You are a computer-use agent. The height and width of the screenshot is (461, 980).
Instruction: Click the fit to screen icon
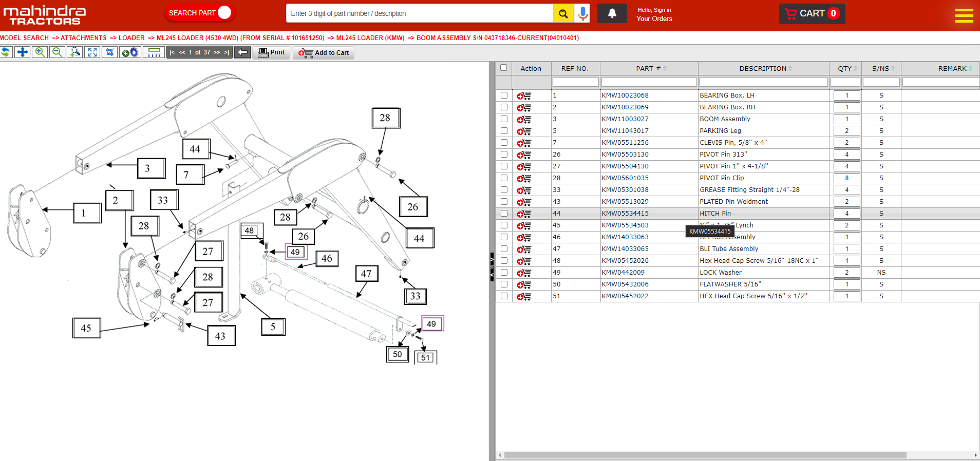[x=92, y=52]
